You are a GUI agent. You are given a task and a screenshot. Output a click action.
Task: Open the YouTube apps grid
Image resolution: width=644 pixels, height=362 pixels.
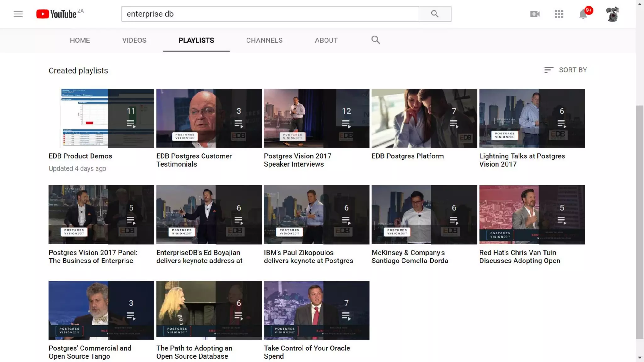click(x=559, y=14)
